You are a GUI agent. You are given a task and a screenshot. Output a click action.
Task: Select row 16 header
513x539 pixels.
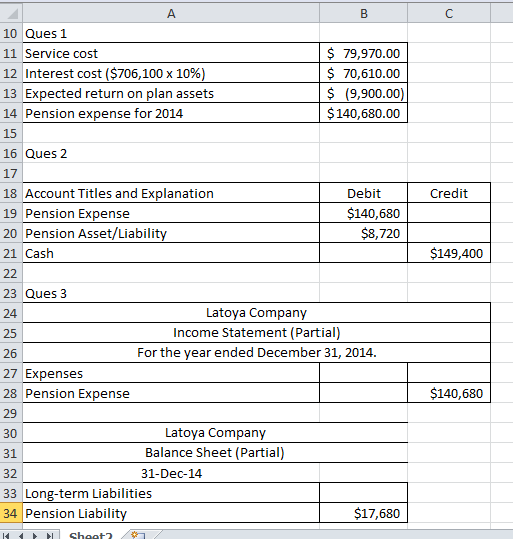(x=11, y=153)
